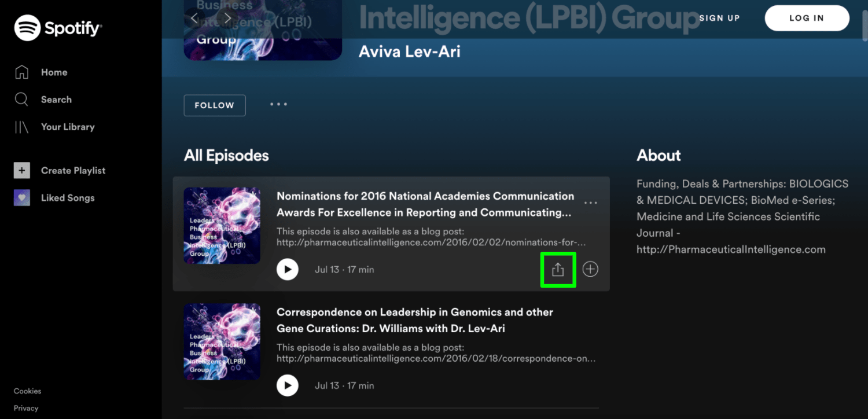The width and height of the screenshot is (868, 419).
Task: Click Nominations episode blog description
Action: click(x=432, y=237)
